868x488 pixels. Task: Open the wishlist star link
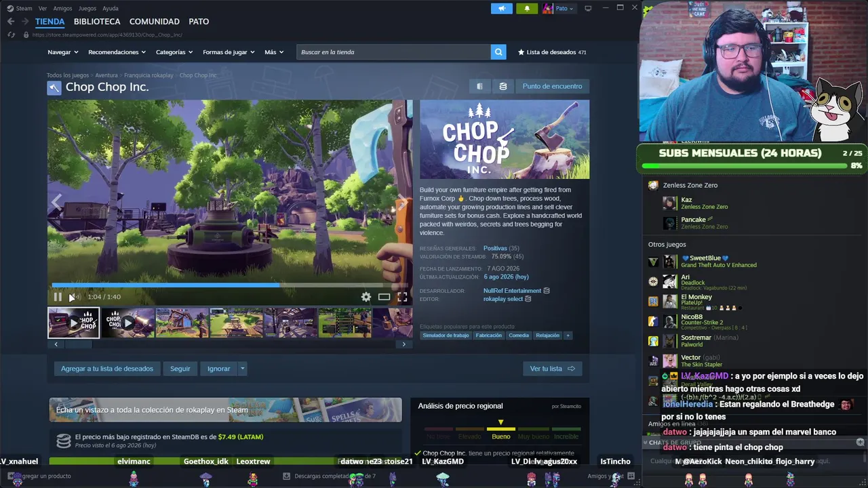(x=552, y=52)
